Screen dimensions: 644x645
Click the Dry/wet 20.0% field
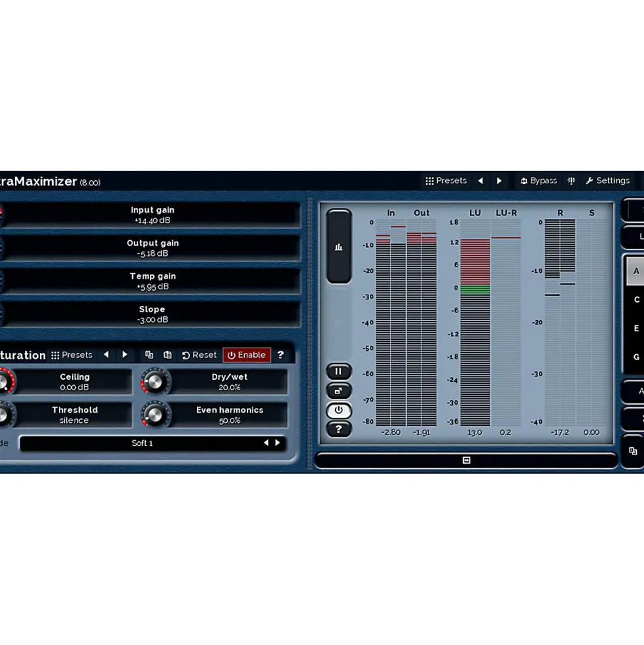229,382
